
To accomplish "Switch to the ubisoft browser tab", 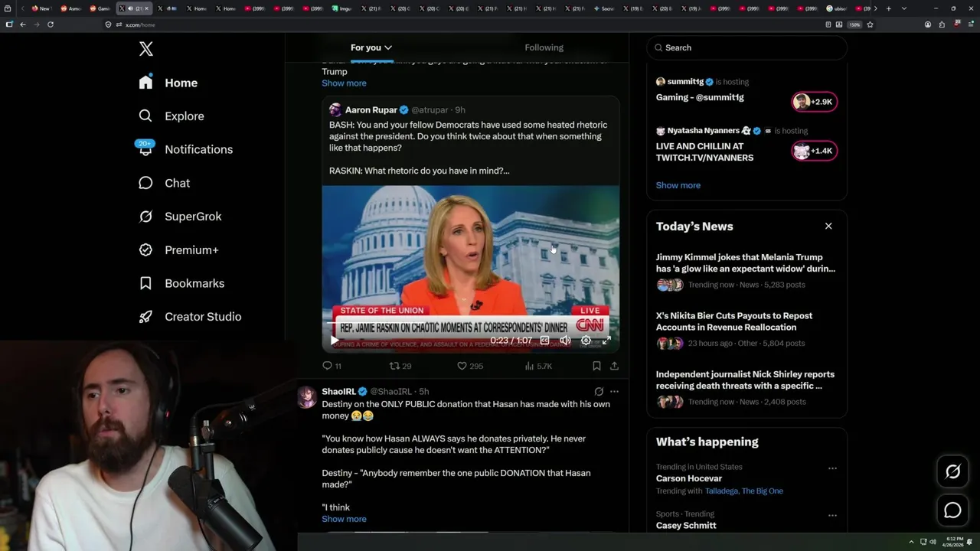I will pyautogui.click(x=837, y=8).
